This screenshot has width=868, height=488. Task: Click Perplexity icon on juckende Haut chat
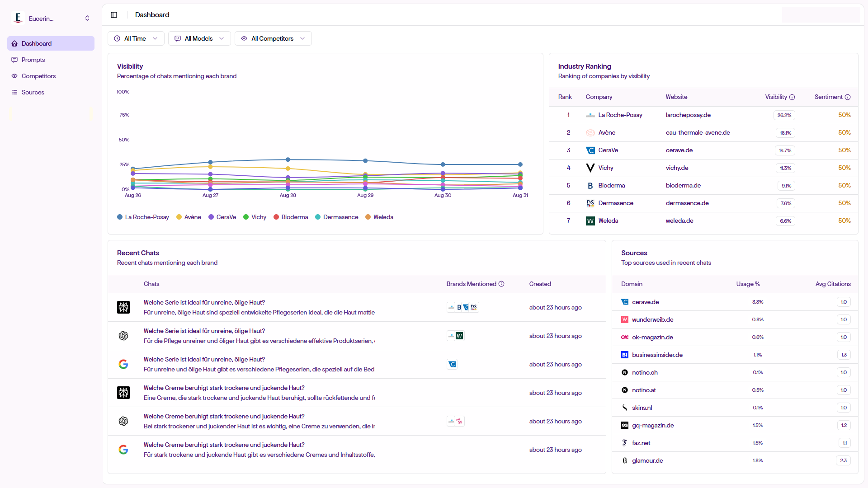(123, 393)
